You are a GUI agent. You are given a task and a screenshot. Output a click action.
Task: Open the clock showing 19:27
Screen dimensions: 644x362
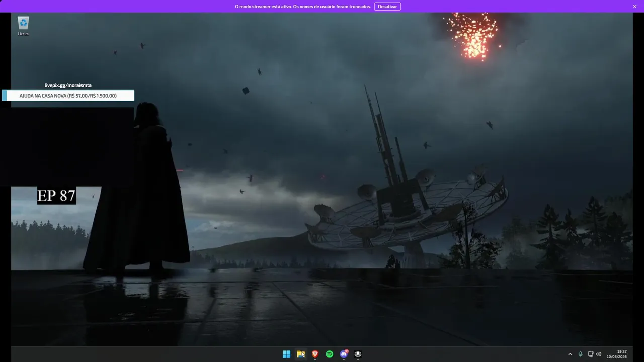pyautogui.click(x=617, y=354)
